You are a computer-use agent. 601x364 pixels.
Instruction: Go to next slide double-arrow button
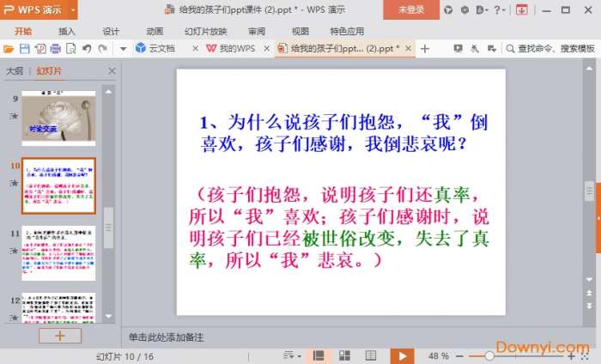click(x=589, y=306)
